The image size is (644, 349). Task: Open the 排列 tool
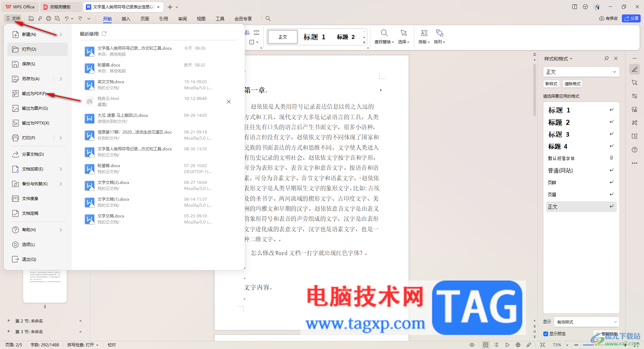[x=439, y=37]
